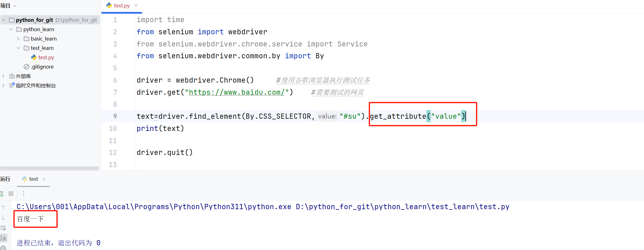Expand the 临时文件和控制台 node chevron

(3, 85)
